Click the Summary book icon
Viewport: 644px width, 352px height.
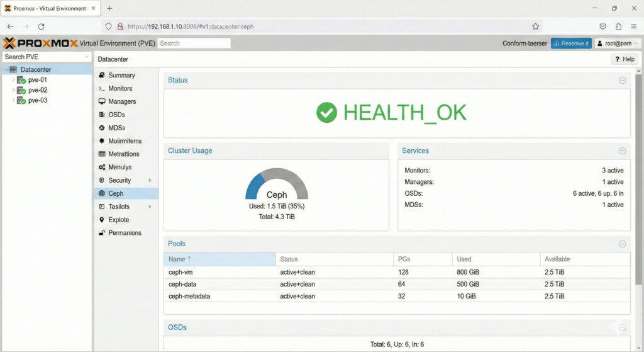102,76
